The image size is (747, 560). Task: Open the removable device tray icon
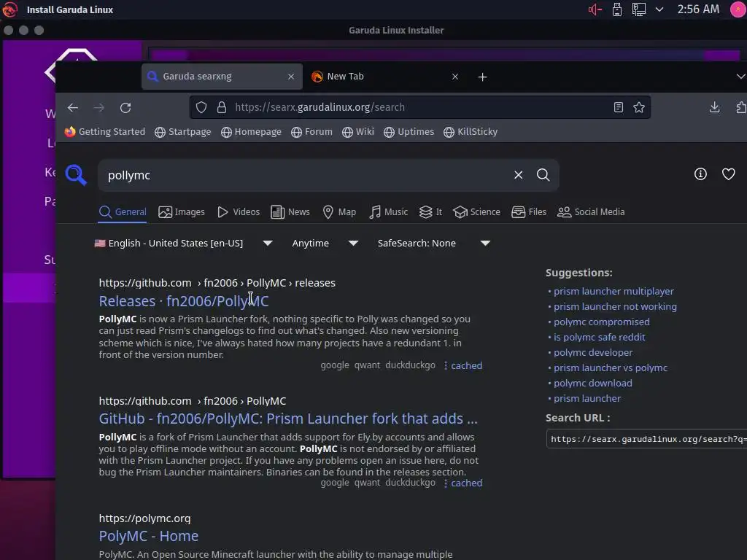tap(617, 9)
